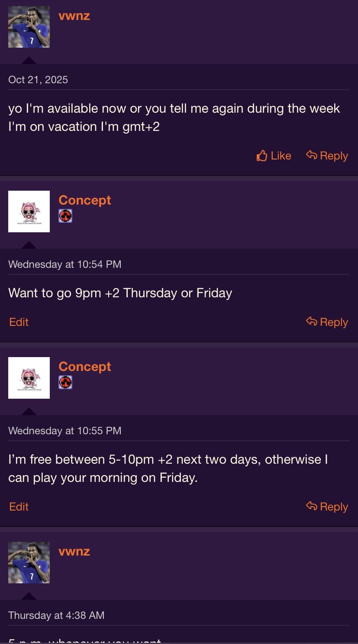Open Concept's username on the 10:55 PM post
The width and height of the screenshot is (358, 644).
pos(85,367)
